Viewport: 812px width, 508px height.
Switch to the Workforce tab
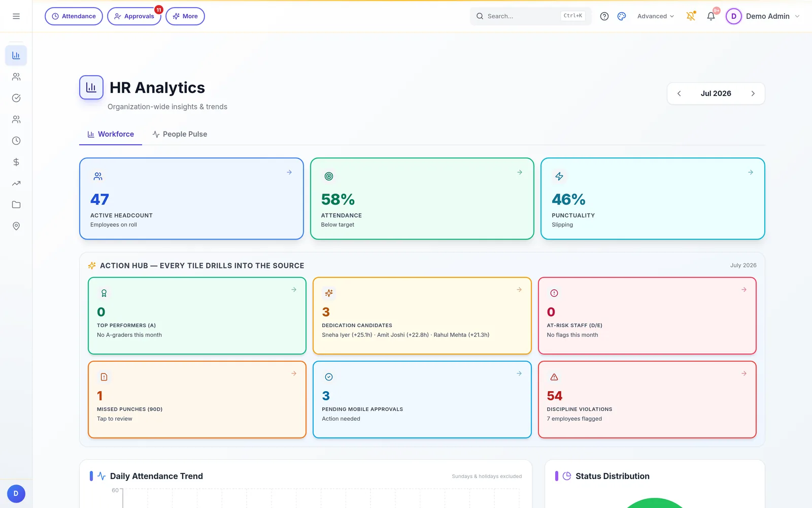[111, 134]
